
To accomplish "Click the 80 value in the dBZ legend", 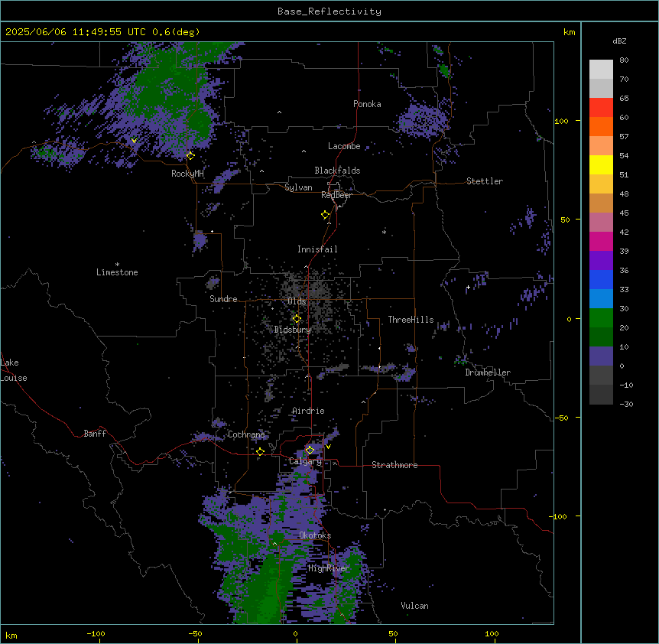I will [624, 60].
